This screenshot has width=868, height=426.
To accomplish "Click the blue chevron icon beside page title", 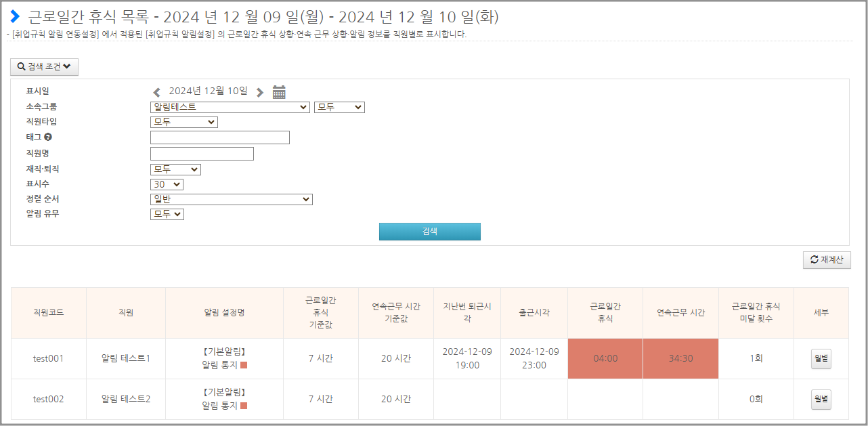I will pos(15,17).
